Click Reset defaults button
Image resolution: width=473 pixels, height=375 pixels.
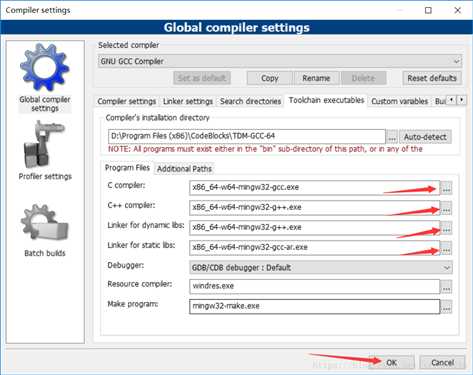[x=432, y=78]
